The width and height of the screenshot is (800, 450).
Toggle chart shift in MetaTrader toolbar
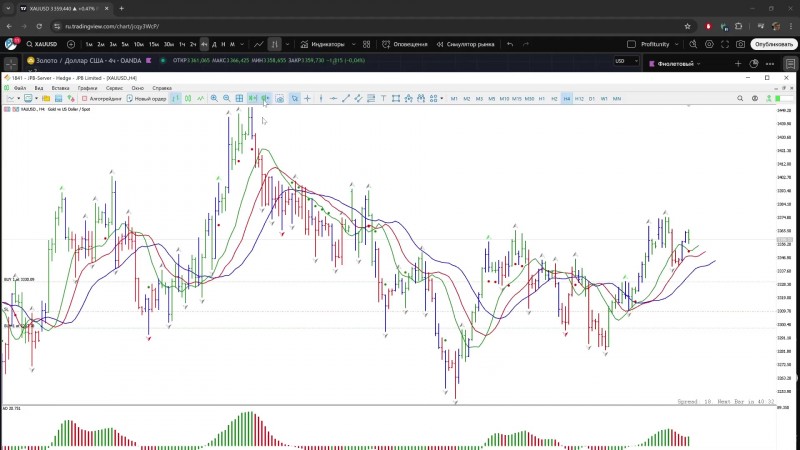click(x=265, y=98)
